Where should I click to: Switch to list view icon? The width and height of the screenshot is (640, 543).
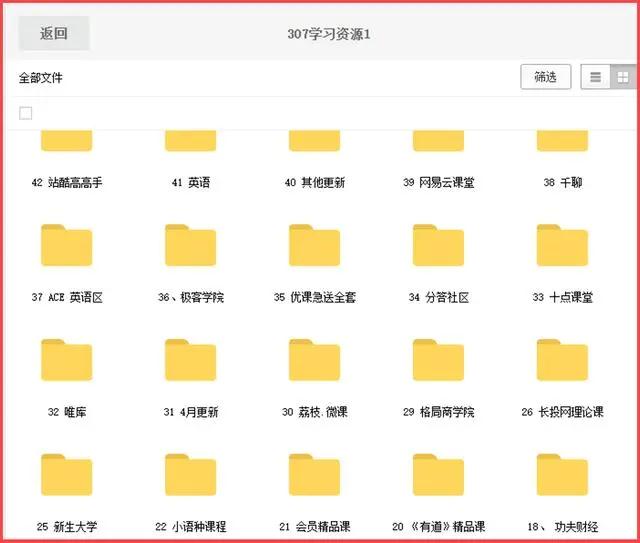pyautogui.click(x=596, y=77)
